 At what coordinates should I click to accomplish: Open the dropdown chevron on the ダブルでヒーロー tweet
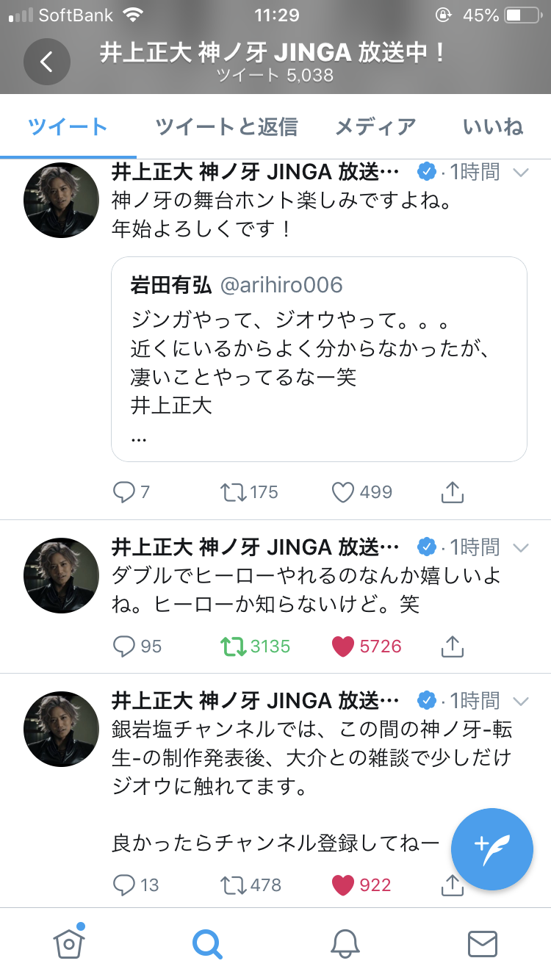520,548
